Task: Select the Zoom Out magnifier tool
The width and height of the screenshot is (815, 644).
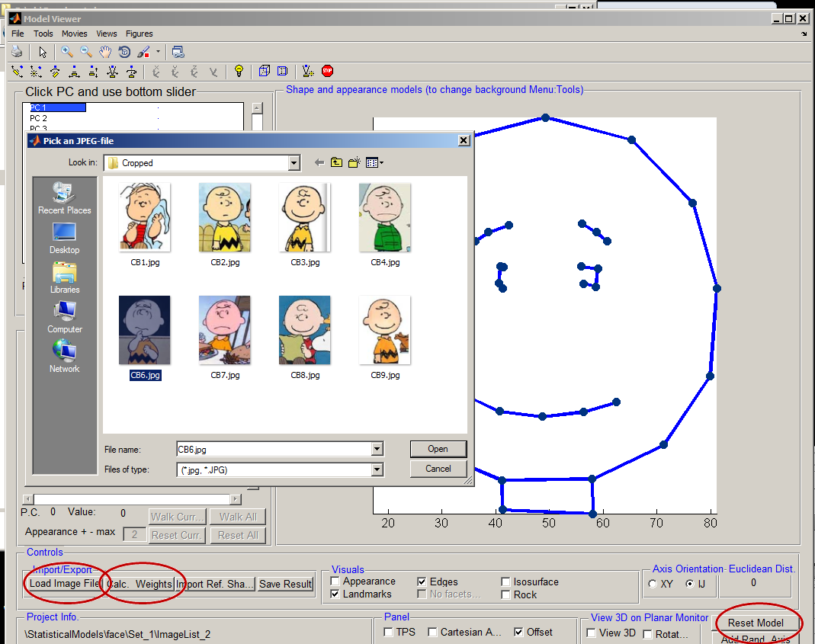Action: (x=86, y=52)
